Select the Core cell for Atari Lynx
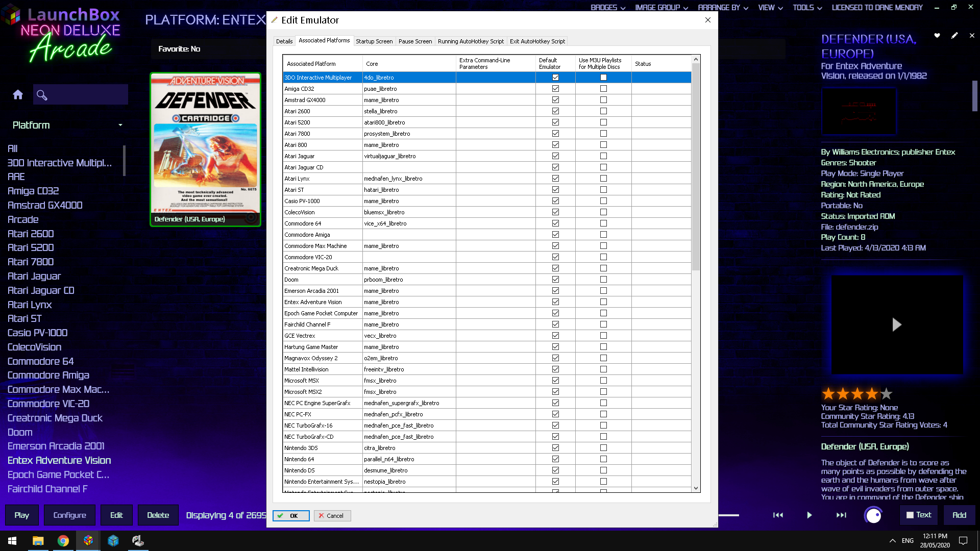Image resolution: width=980 pixels, height=551 pixels. pyautogui.click(x=409, y=179)
